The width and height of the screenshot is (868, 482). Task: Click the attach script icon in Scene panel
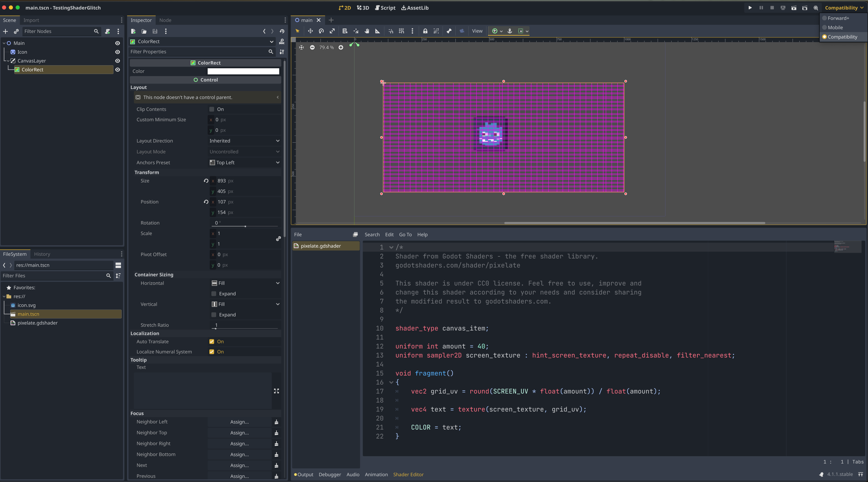click(x=107, y=31)
